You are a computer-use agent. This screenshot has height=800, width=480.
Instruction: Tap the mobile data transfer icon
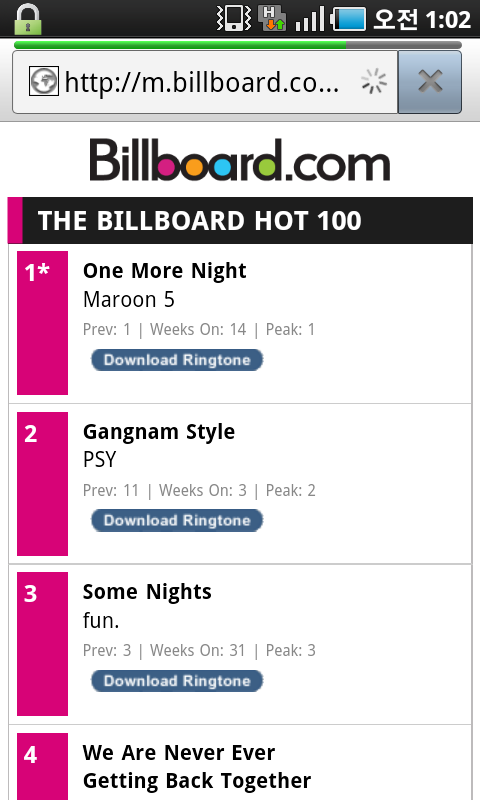272,18
